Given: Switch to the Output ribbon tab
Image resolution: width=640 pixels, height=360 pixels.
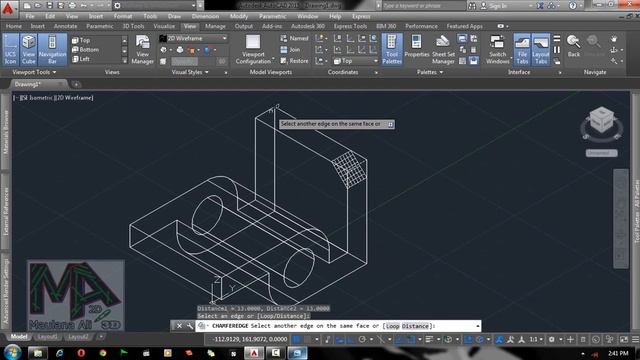Looking at the screenshot, I should click(x=244, y=26).
